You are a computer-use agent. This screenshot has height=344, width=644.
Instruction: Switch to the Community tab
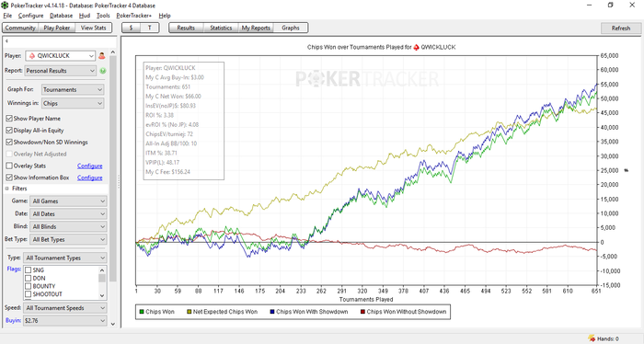coord(20,28)
